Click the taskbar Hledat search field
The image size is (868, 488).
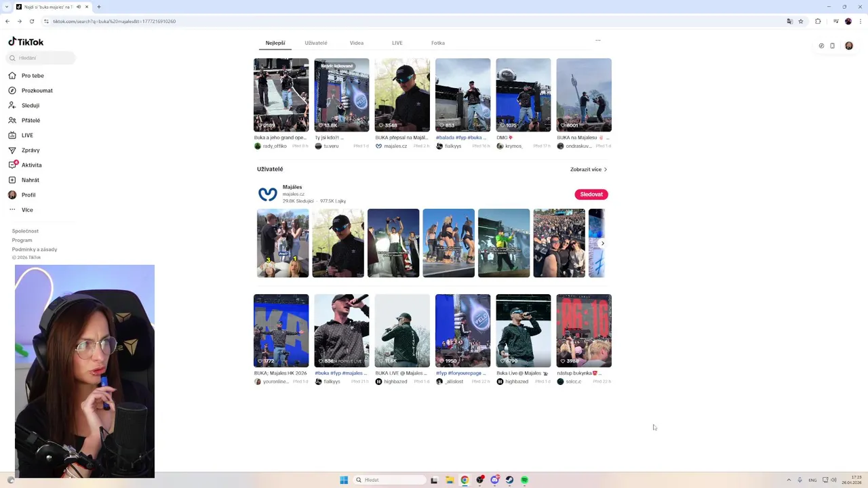pos(391,480)
